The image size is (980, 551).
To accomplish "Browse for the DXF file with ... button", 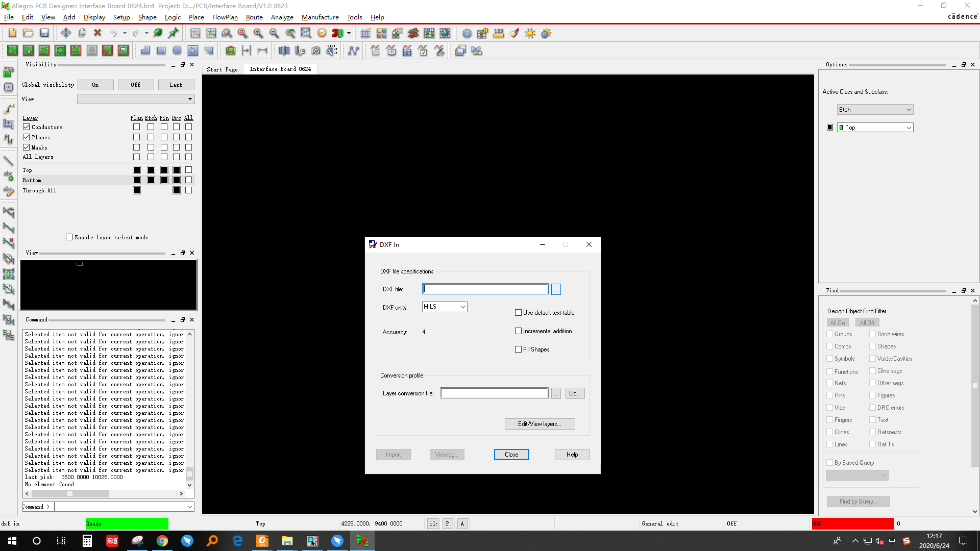I will 556,289.
